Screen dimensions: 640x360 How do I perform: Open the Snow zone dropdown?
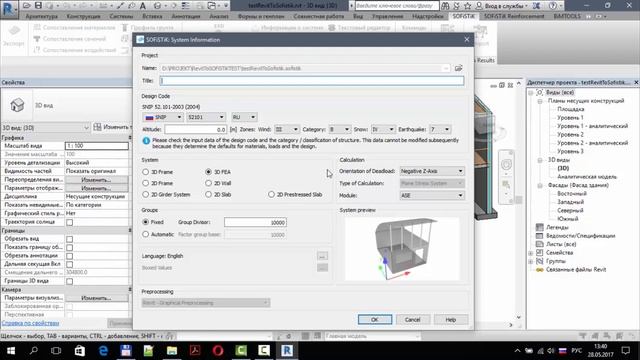(x=383, y=129)
